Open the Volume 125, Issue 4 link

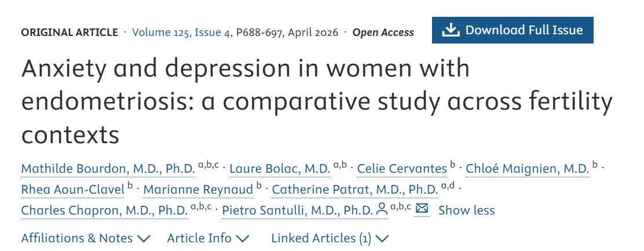tap(181, 32)
